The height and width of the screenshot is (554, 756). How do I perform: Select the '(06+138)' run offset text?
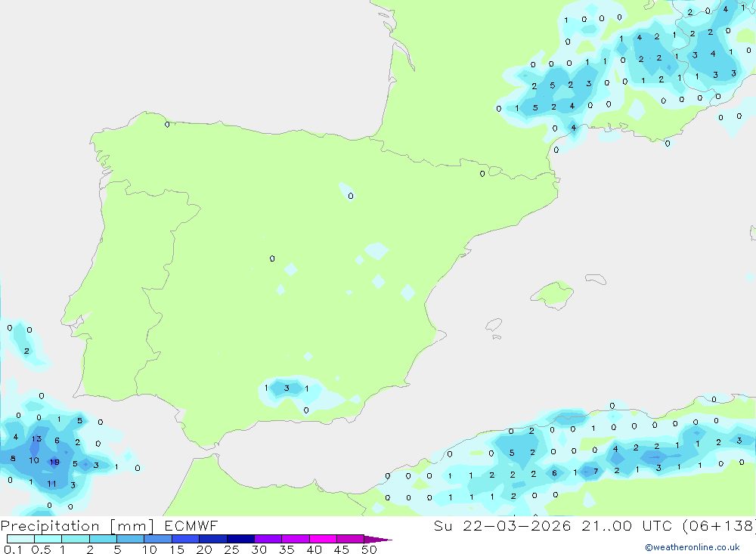(719, 525)
